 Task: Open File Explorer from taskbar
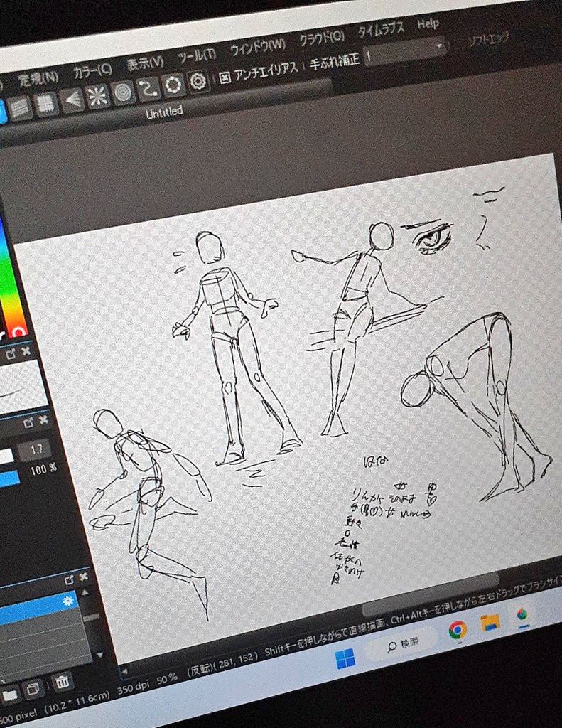490,622
